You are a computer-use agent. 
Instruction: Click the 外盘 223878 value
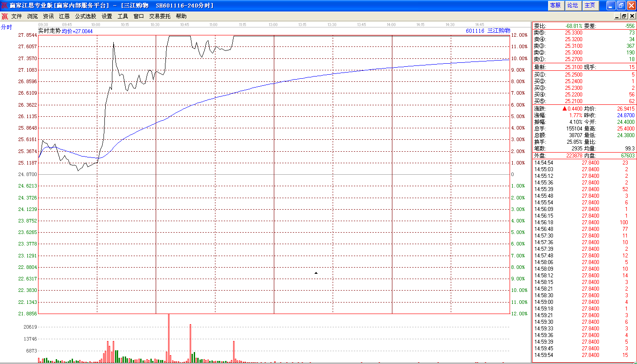tap(575, 156)
